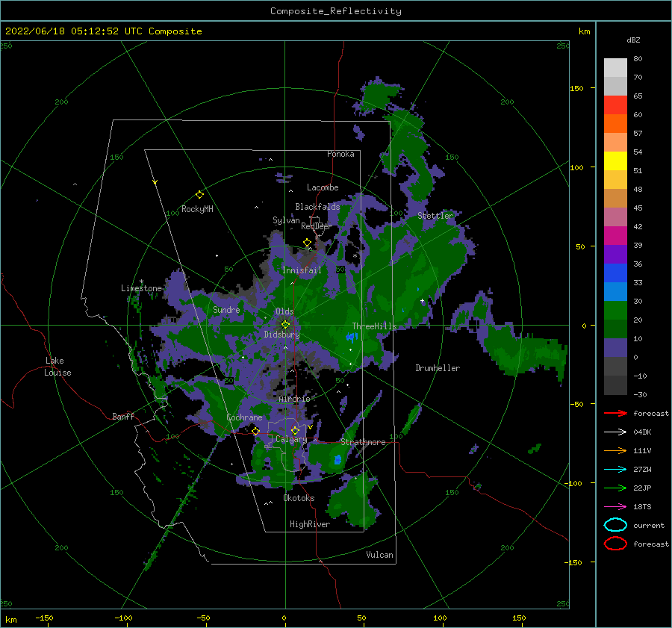Click the Lacombe city label

[323, 187]
